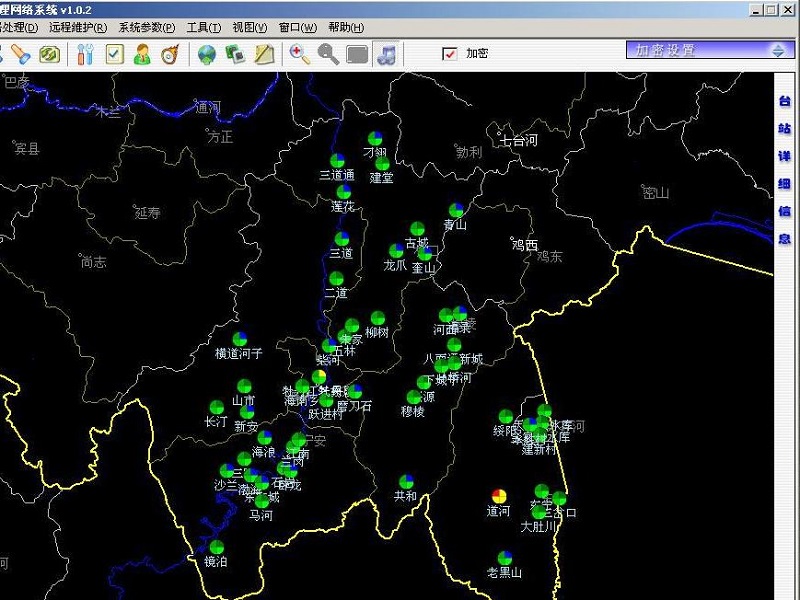Open the 帮助(H) menu
The height and width of the screenshot is (600, 800).
pos(346,27)
